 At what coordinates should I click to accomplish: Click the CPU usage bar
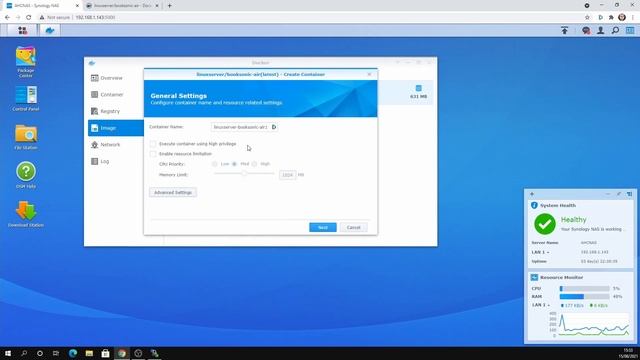coord(584,289)
